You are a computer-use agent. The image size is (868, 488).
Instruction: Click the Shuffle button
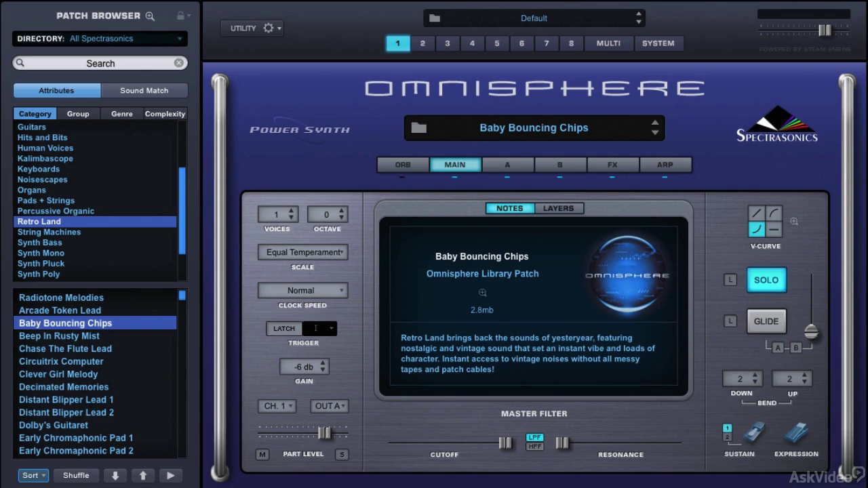pos(76,476)
